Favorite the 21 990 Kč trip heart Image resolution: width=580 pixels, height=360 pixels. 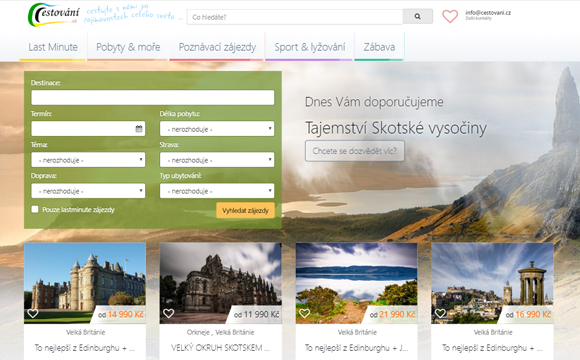(304, 313)
